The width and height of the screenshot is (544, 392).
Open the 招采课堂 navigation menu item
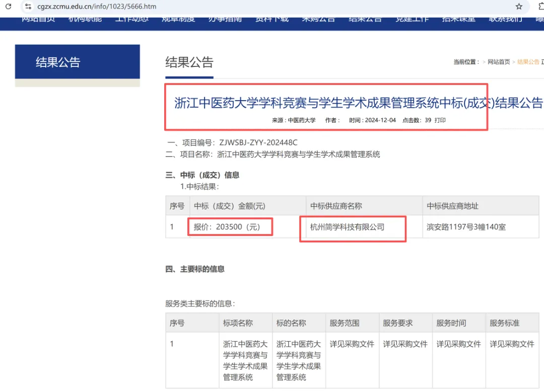[459, 20]
